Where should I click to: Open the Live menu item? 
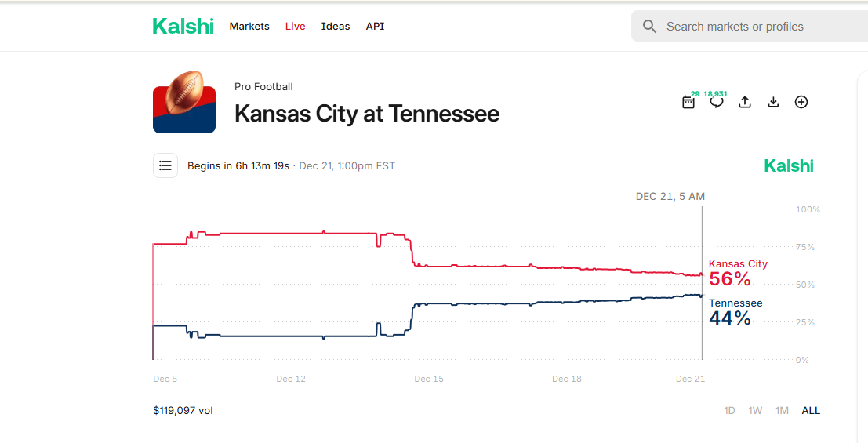tap(295, 26)
